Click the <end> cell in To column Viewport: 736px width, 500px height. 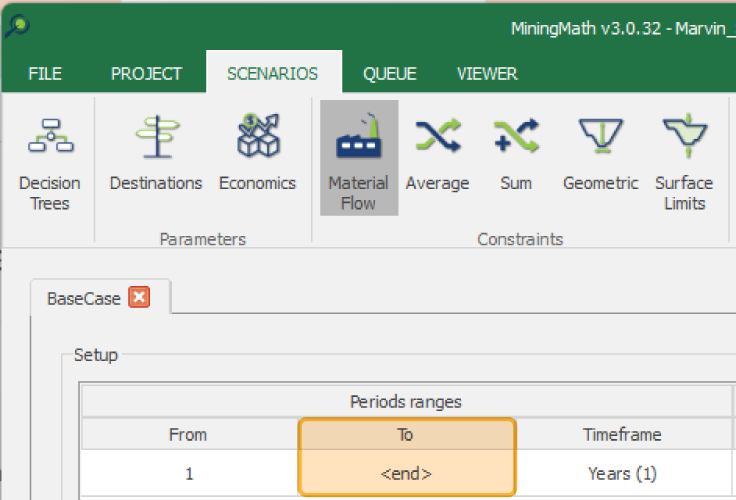pyautogui.click(x=407, y=473)
